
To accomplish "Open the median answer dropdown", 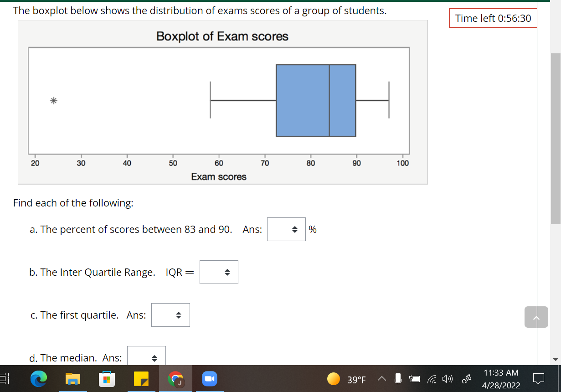I will click(x=146, y=356).
